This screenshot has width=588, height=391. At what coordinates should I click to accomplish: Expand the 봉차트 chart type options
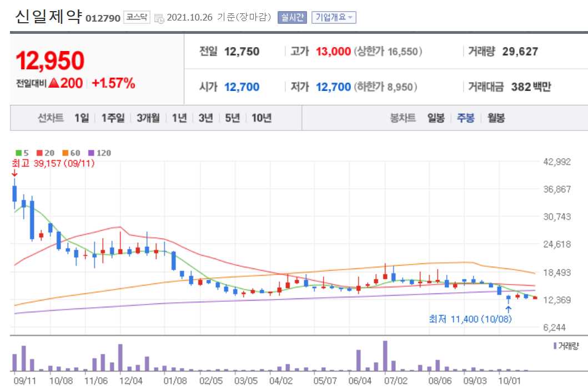click(404, 118)
